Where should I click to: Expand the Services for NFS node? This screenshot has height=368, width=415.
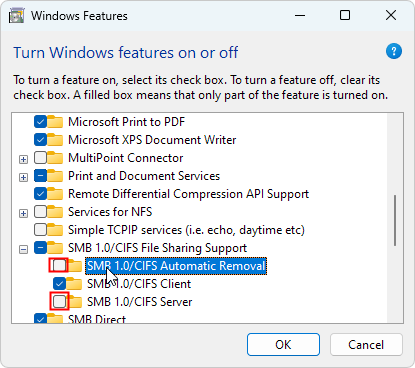(x=23, y=214)
